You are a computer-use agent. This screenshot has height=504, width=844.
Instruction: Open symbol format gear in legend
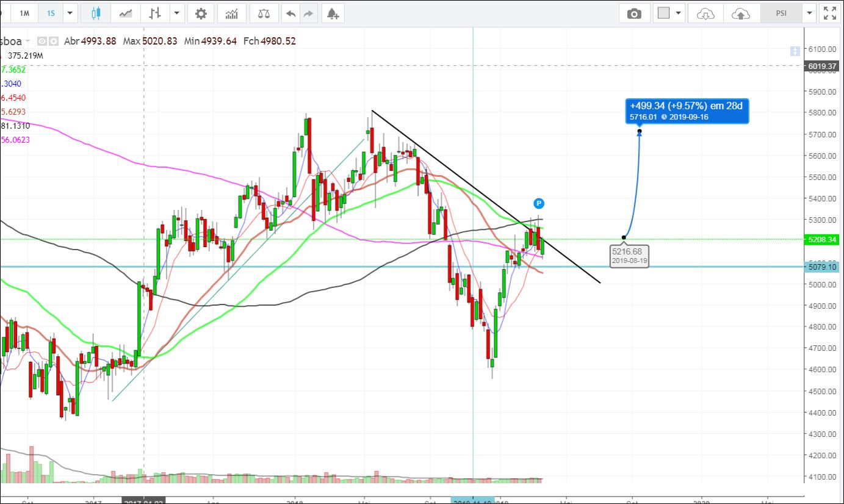[x=54, y=41]
